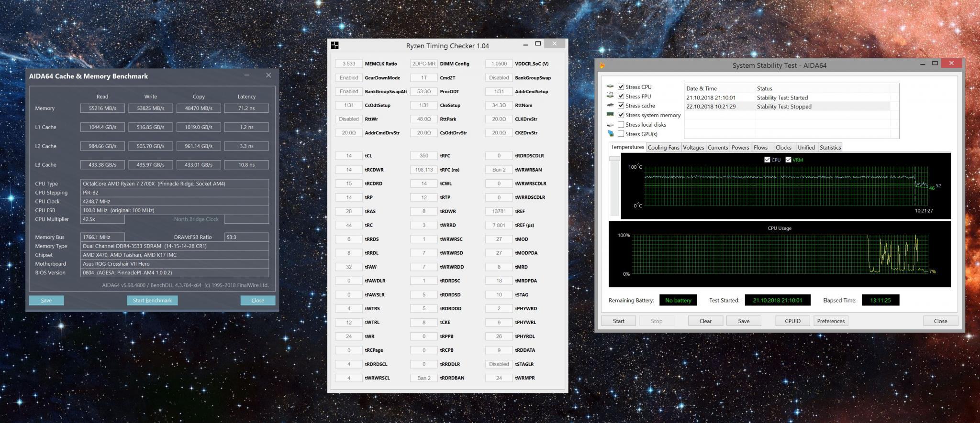The height and width of the screenshot is (423, 980).
Task: Click the AIDA64 flame icon in Stability Test title bar
Action: point(602,65)
